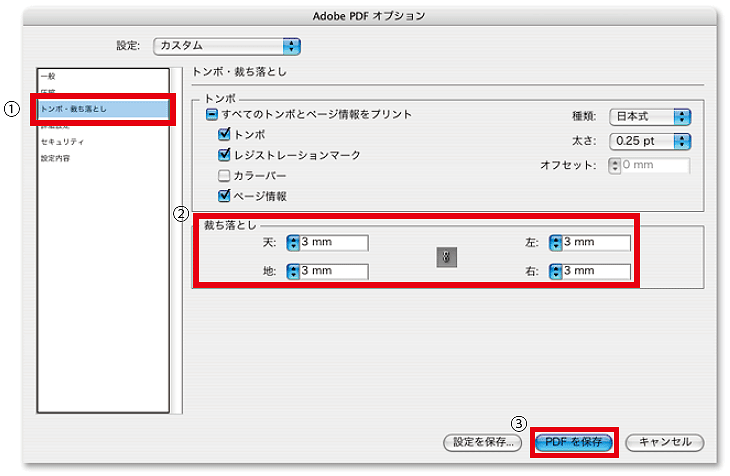Viewport: 730px width, 476px height.
Task: Open the 太さ 0.25 pt dropdown
Action: [x=650, y=141]
